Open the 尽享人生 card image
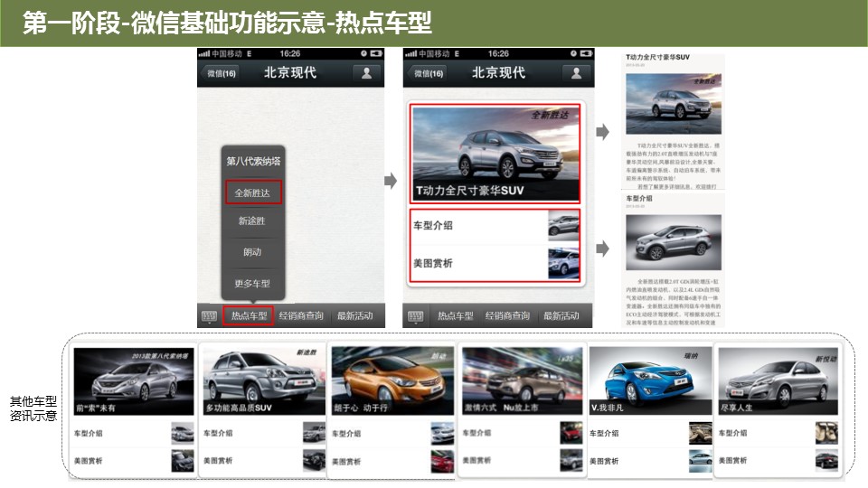The image size is (868, 488). point(778,381)
